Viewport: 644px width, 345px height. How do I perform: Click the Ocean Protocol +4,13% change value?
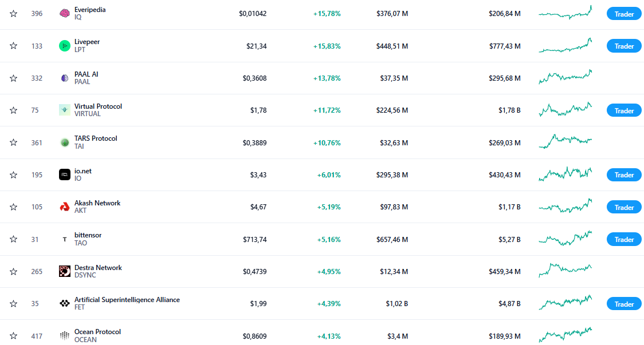click(x=329, y=336)
